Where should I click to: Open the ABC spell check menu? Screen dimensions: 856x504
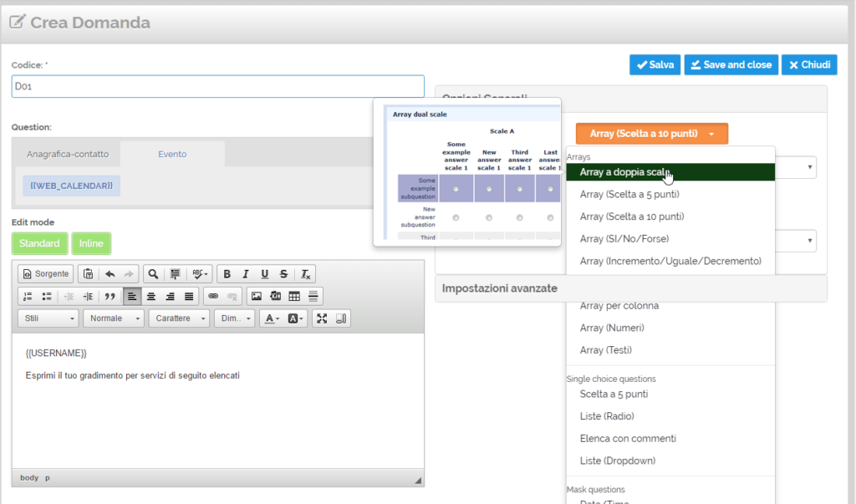click(x=200, y=274)
